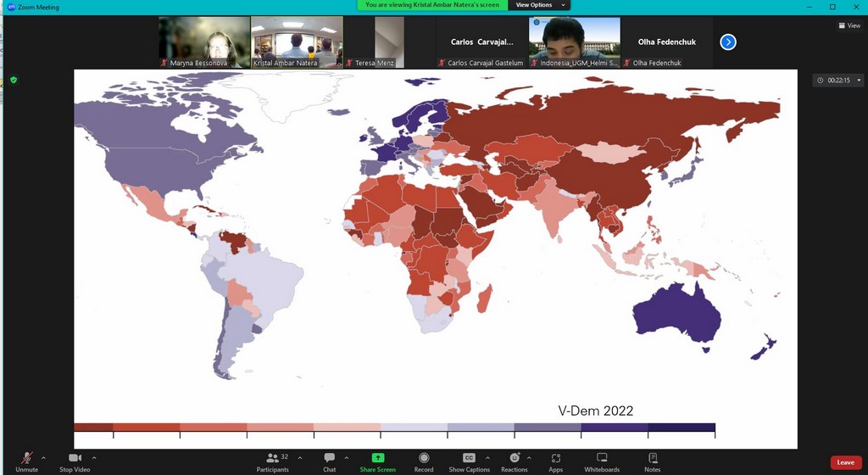Click the View layout button

pyautogui.click(x=849, y=25)
